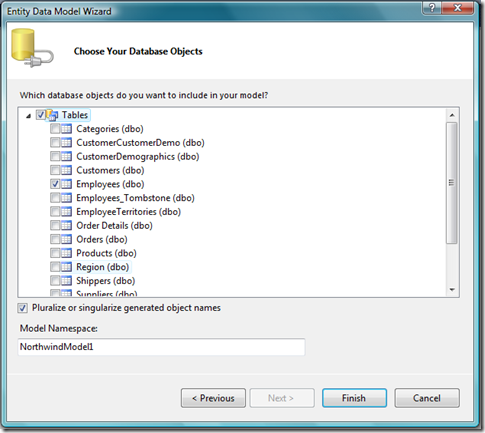Screen dimensions: 485x433
Task: Go back with the Previous button
Action: click(x=213, y=398)
